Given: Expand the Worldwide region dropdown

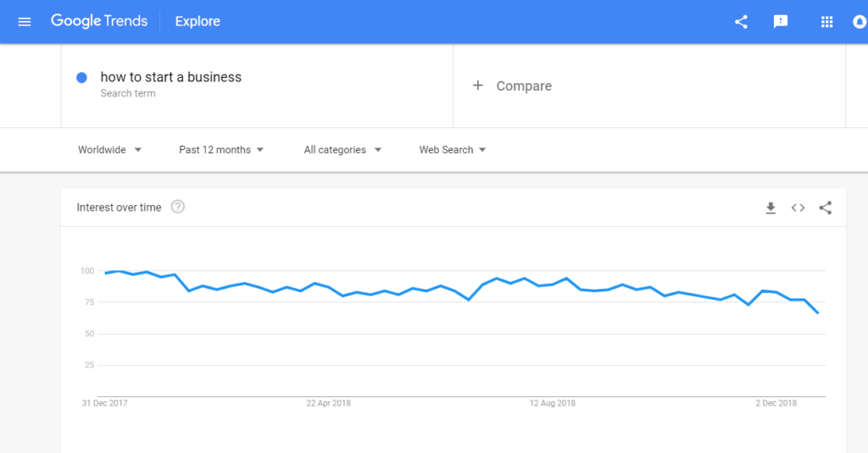Looking at the screenshot, I should [x=109, y=150].
